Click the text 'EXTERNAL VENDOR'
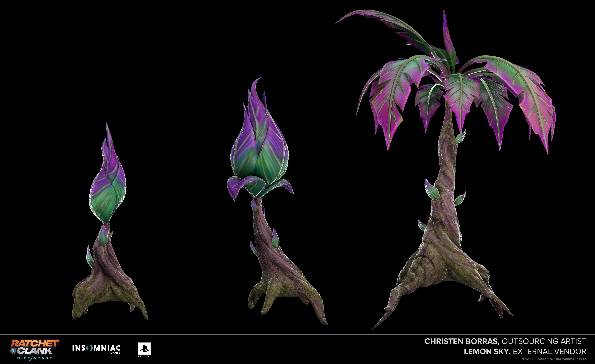 (550, 351)
